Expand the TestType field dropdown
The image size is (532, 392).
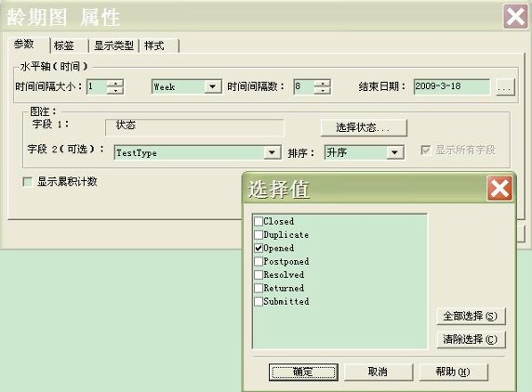(x=272, y=152)
